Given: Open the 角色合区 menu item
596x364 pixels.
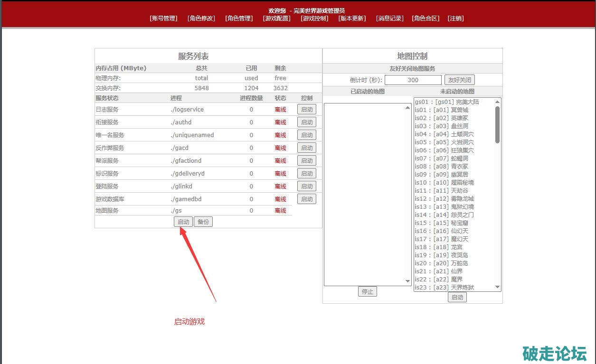Looking at the screenshot, I should [426, 19].
